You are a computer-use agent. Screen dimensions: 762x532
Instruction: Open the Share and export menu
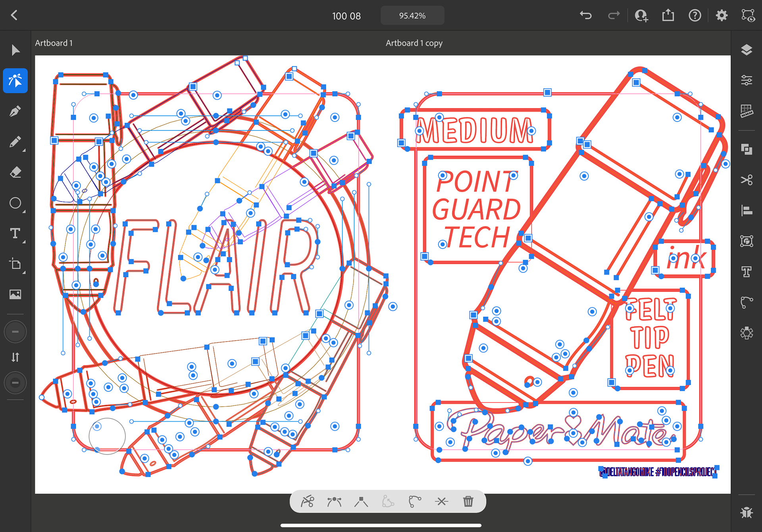pos(668,15)
